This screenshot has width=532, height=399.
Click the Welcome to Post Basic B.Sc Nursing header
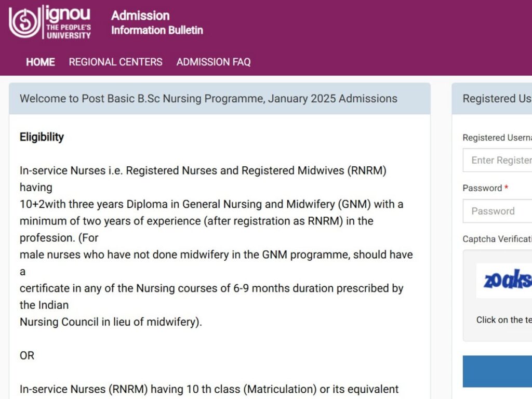click(x=208, y=99)
